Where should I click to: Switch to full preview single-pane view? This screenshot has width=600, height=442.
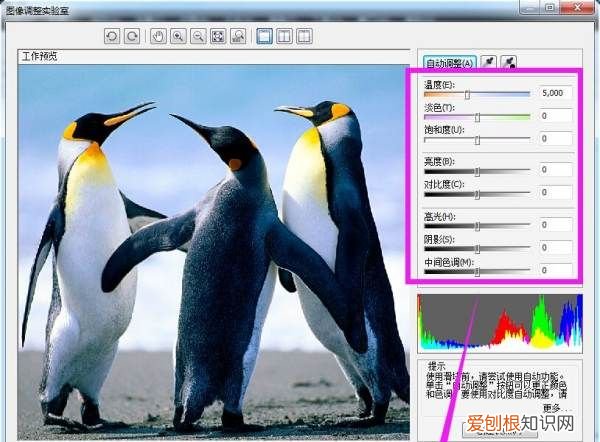pyautogui.click(x=264, y=37)
